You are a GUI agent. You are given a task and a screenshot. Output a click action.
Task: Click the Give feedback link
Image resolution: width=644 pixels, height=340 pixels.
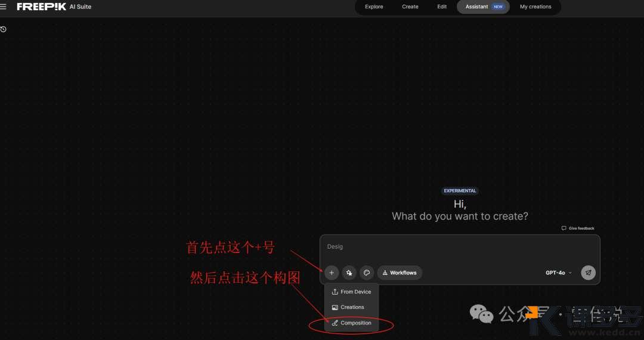(578, 228)
